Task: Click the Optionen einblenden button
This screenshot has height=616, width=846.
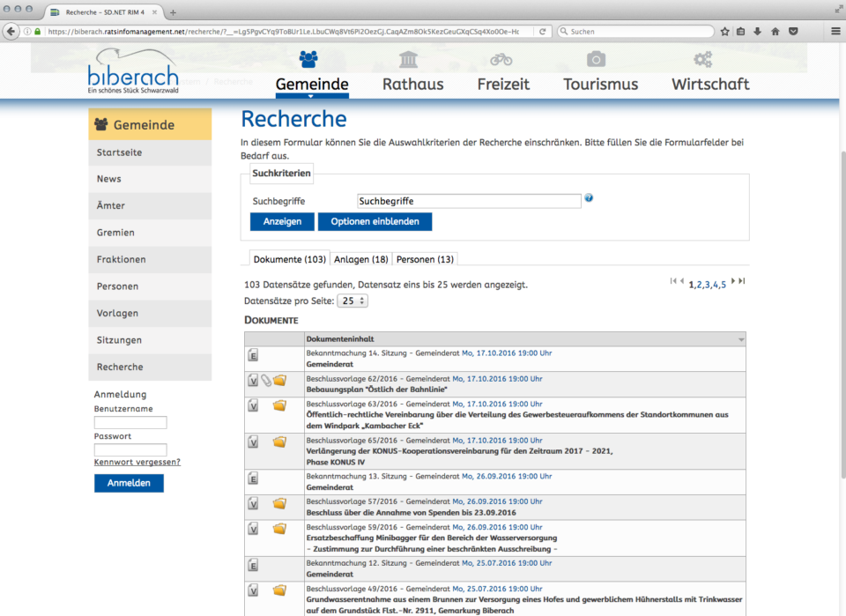Action: 375,221
